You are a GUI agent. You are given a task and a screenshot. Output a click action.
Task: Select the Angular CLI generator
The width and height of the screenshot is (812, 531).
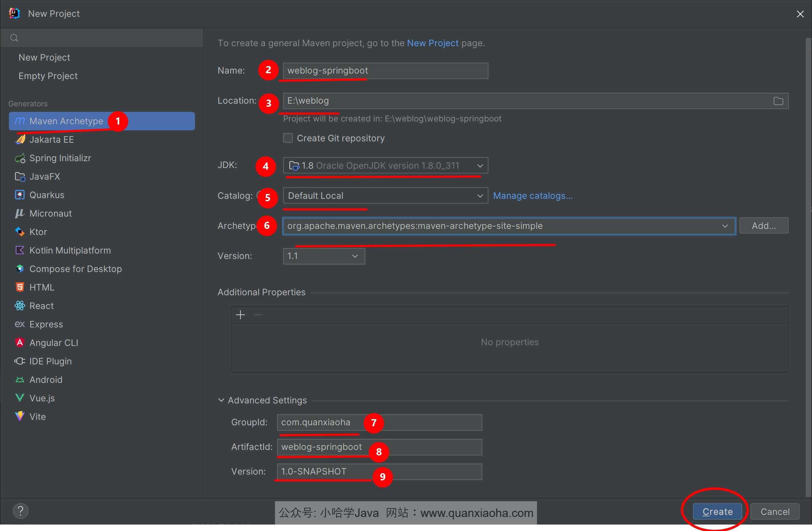coord(102,343)
